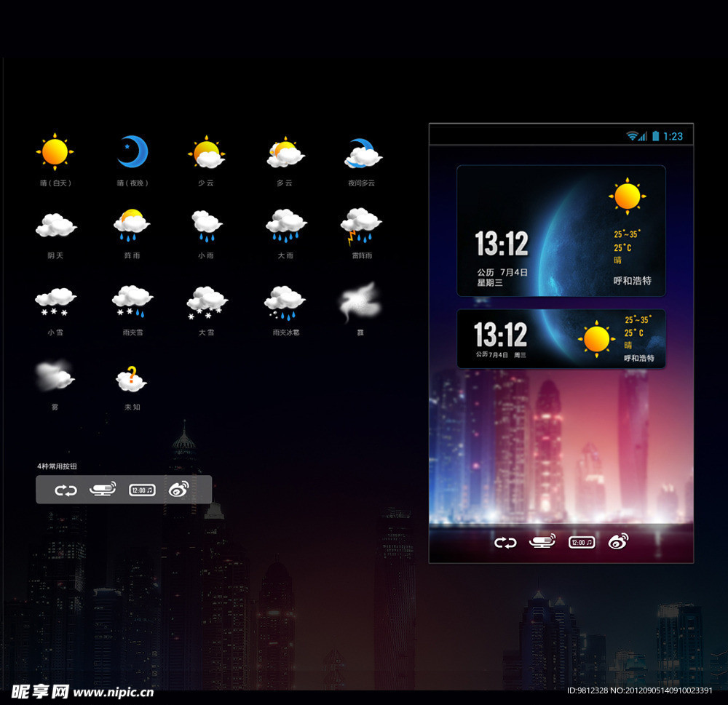
Task: Click the 霾 haze swirl icon
Action: [361, 302]
